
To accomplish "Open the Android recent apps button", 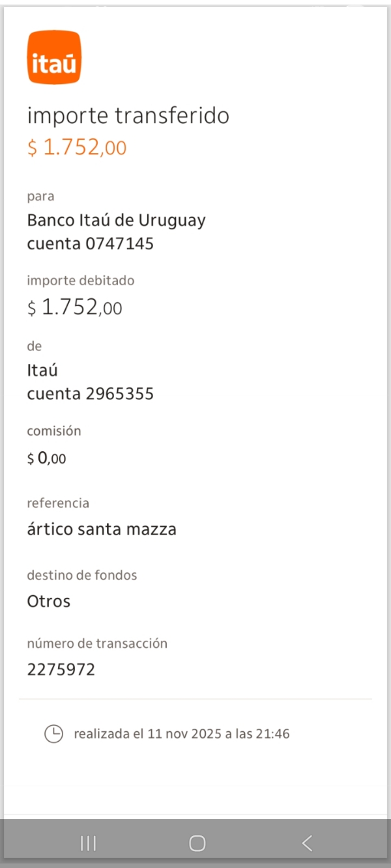I will [88, 843].
